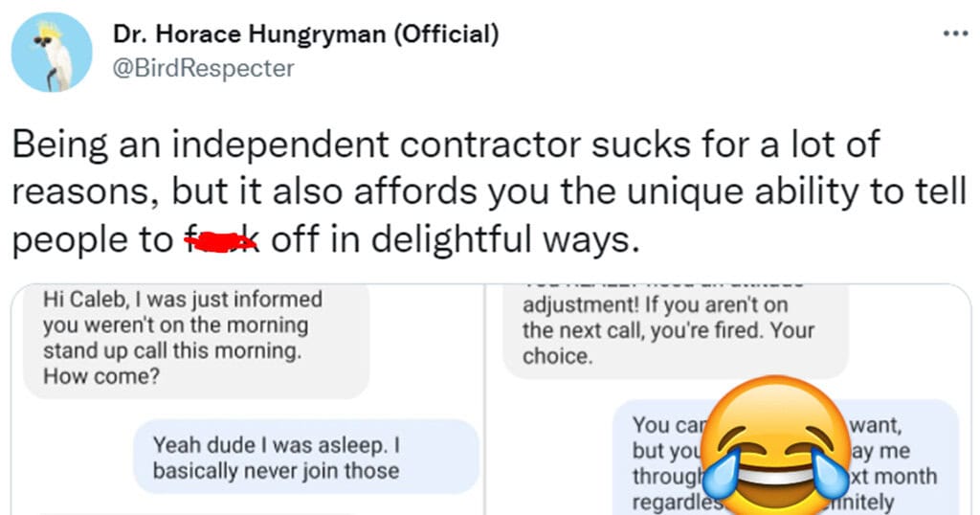This screenshot has width=980, height=515.
Task: Click the 'you're fired. Your' text line
Action: pyautogui.click(x=732, y=330)
